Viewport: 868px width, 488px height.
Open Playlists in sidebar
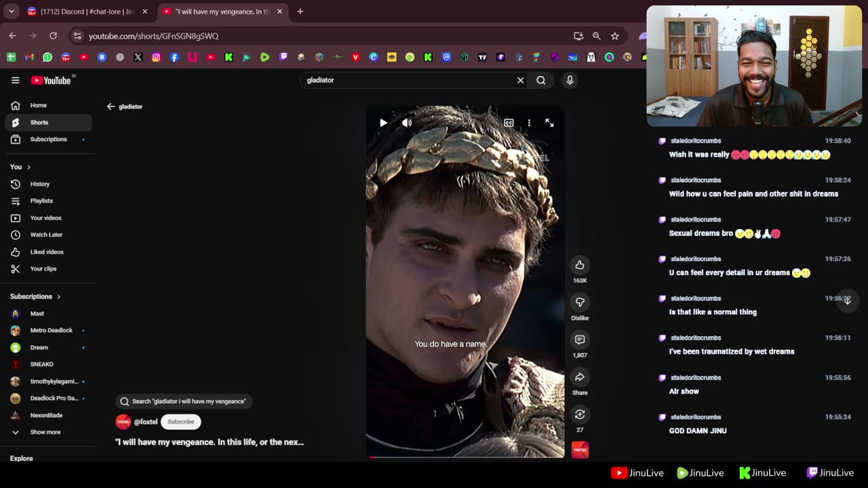49,201
